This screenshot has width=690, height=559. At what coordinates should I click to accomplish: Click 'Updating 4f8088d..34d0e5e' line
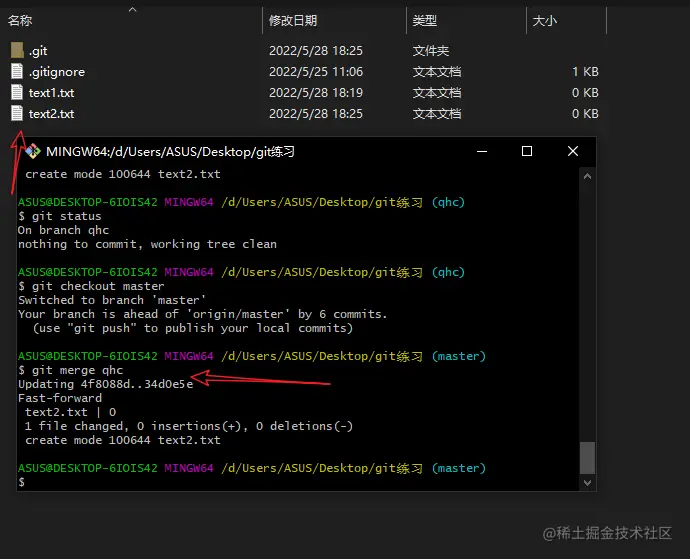(106, 384)
